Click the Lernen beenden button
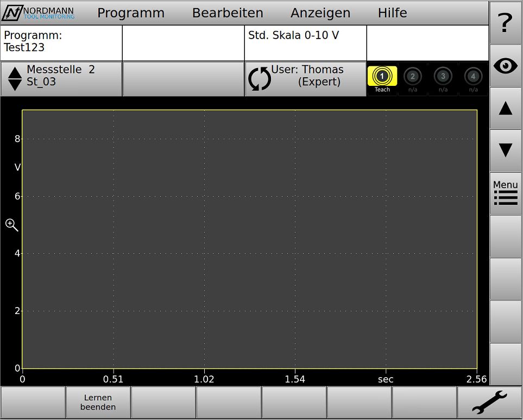 coord(98,403)
